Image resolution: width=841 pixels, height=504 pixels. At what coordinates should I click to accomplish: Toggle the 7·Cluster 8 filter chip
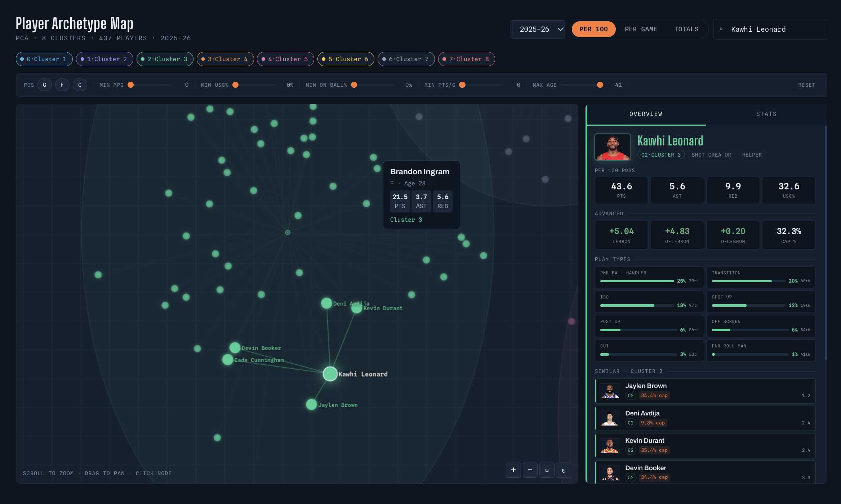pos(466,59)
